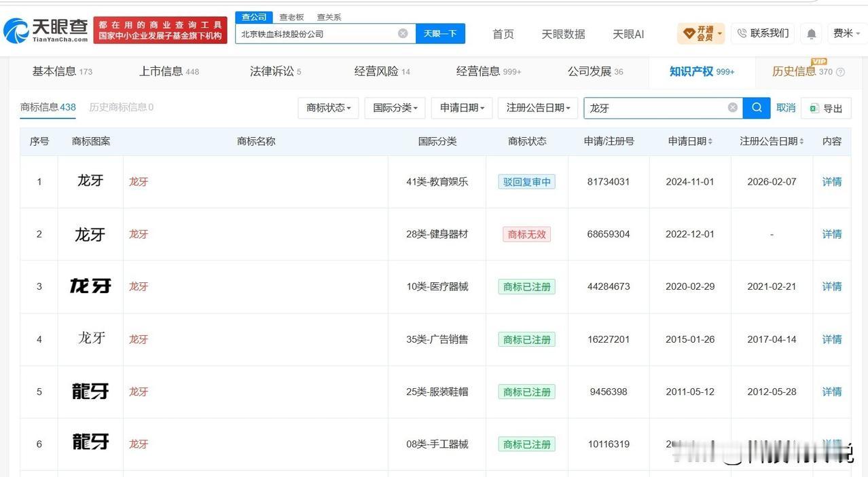Click trademark image for 81734031 row

click(x=90, y=180)
